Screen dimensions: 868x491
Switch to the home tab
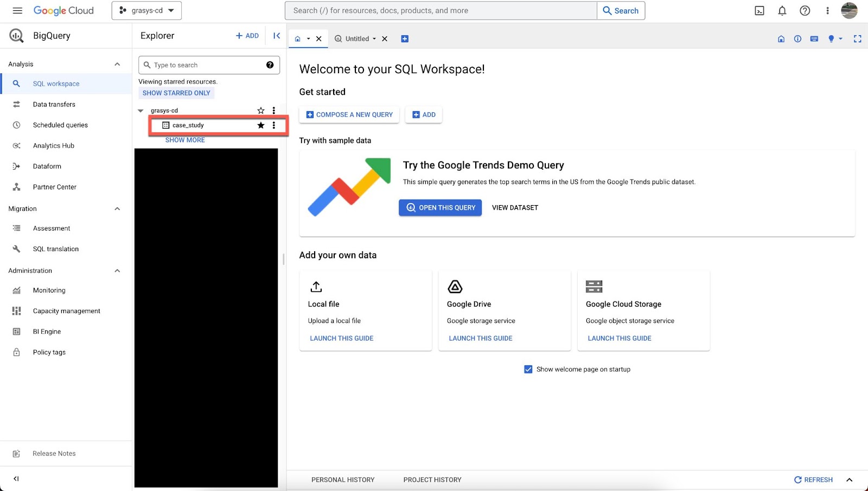coord(297,39)
